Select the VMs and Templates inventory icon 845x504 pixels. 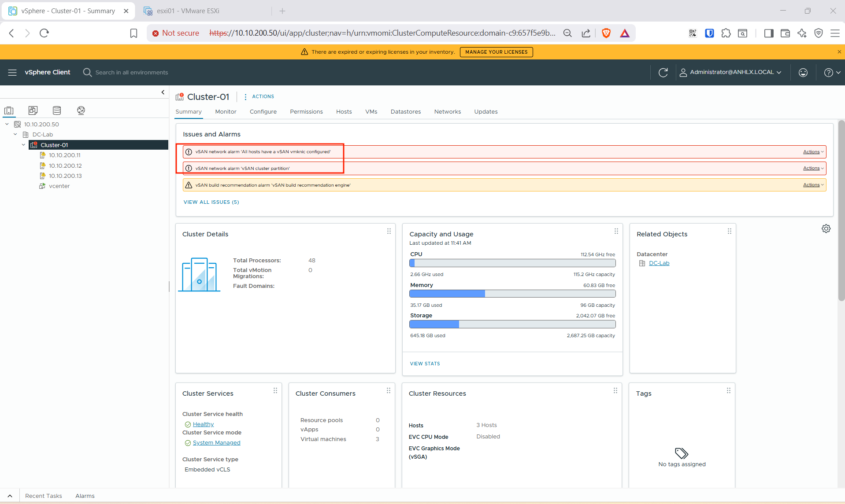(33, 110)
